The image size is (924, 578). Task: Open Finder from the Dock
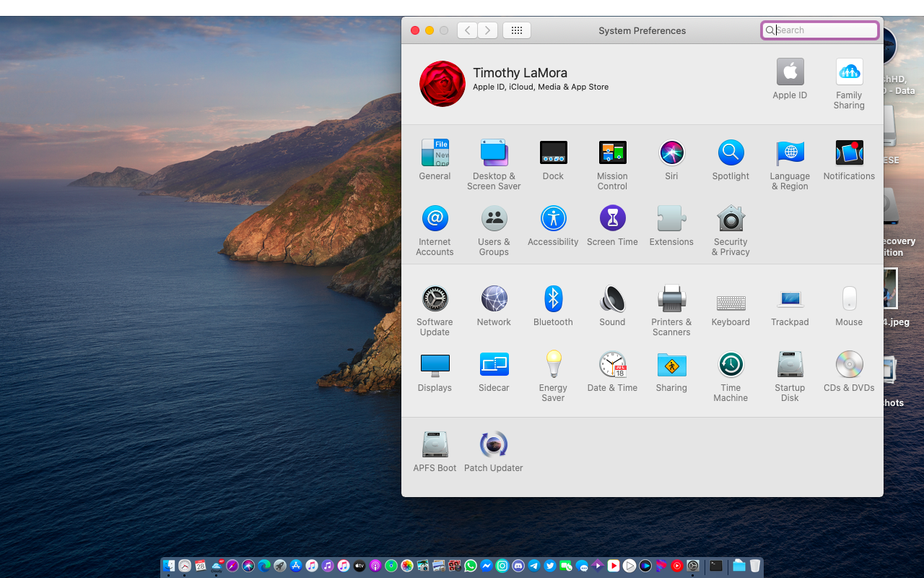pyautogui.click(x=168, y=566)
